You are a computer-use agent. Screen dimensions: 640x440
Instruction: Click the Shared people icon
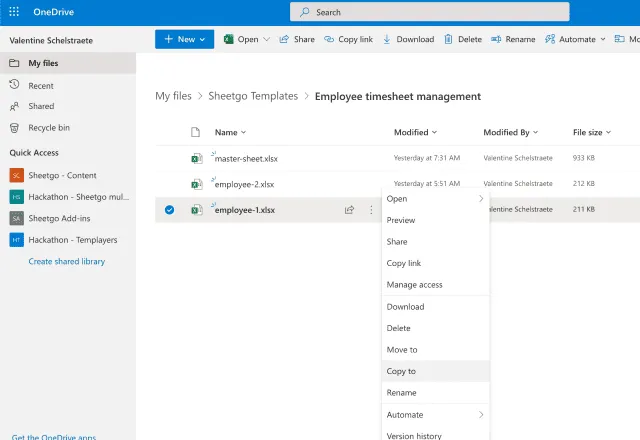click(x=14, y=107)
